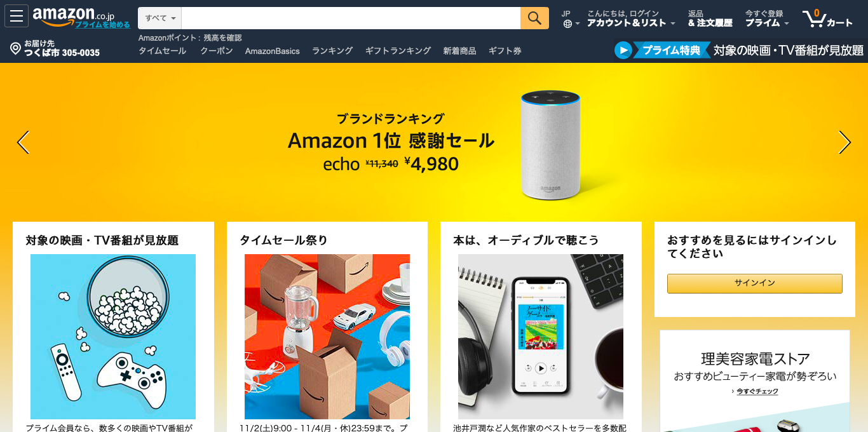Expand the すべて search category dropdown
The height and width of the screenshot is (432, 868).
click(x=160, y=18)
